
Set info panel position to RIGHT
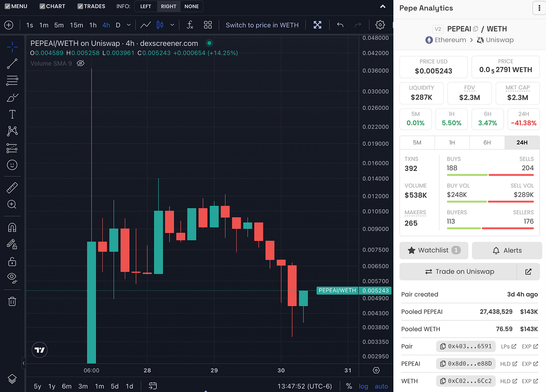[x=168, y=6]
